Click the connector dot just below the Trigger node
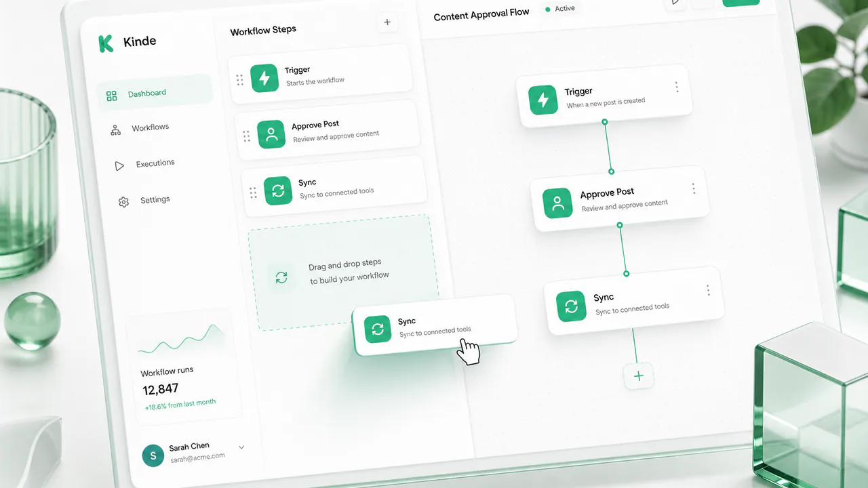Image resolution: width=868 pixels, height=488 pixels. coord(604,122)
